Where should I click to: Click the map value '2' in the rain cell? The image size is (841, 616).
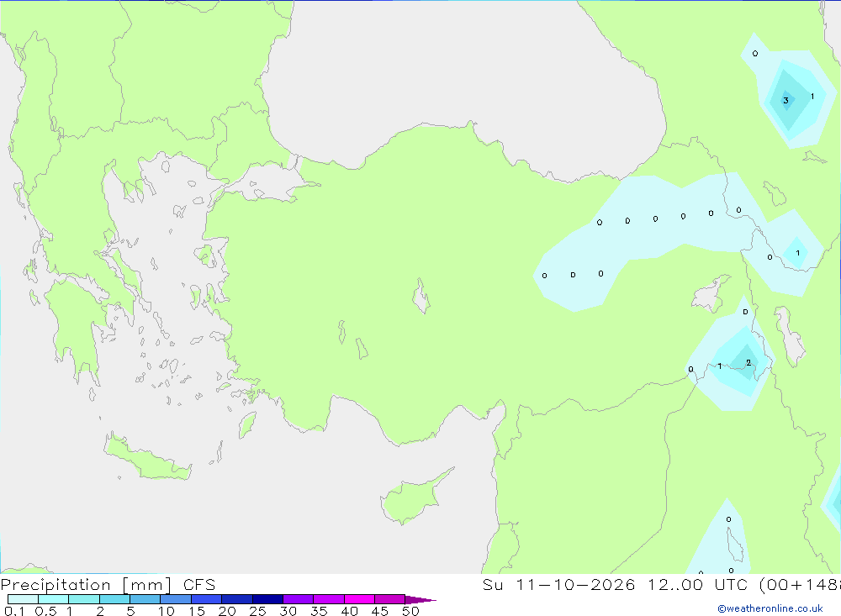tap(748, 363)
